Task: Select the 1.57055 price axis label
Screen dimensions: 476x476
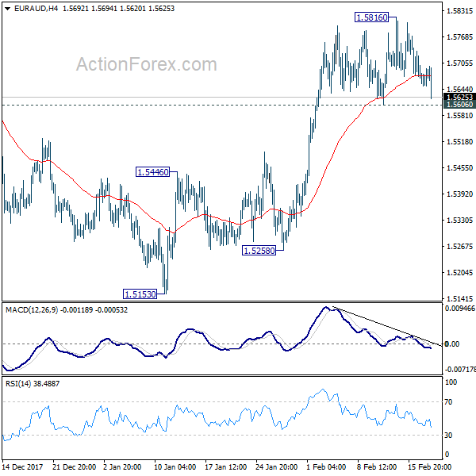Action: coord(459,63)
